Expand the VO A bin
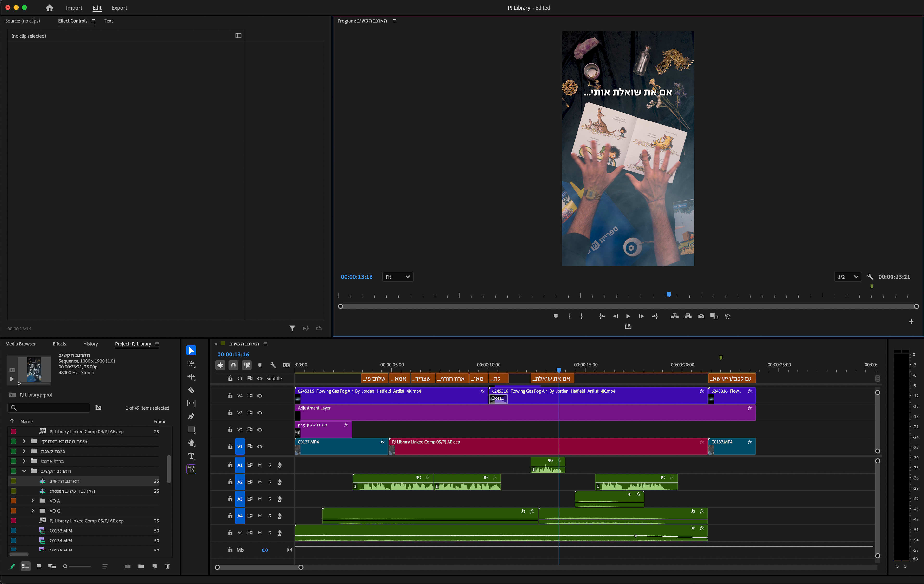 point(33,501)
